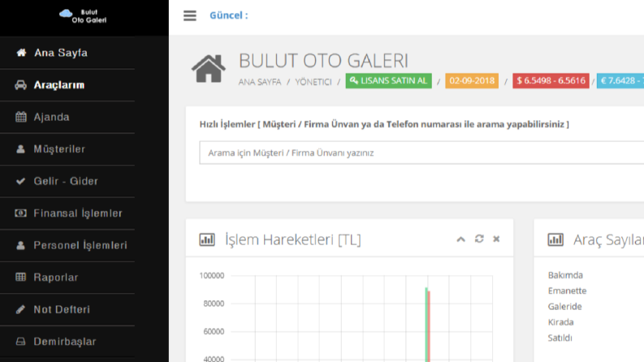Toggle the hamburger sidebar menu icon
This screenshot has width=644, height=362.
coord(190,15)
